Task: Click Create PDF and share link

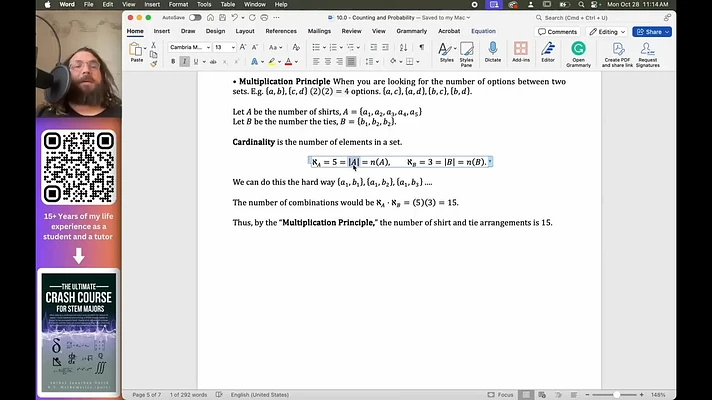Action: pyautogui.click(x=617, y=54)
